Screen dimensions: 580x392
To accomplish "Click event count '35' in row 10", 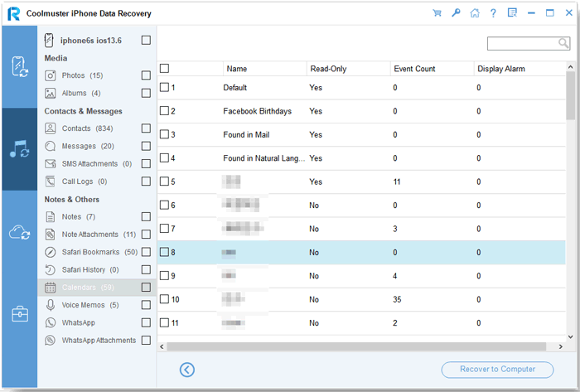I will 397,299.
